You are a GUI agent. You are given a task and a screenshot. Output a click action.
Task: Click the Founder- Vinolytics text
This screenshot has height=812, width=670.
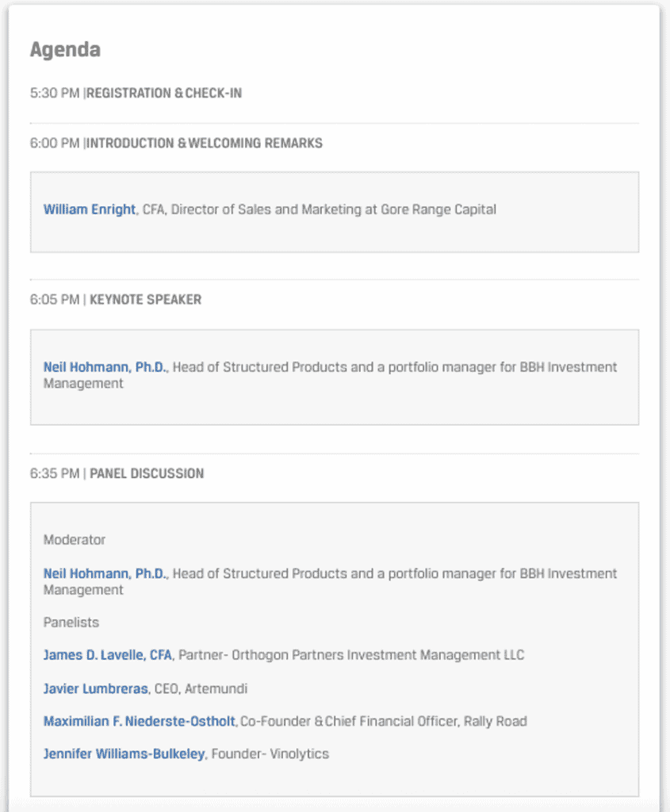270,754
